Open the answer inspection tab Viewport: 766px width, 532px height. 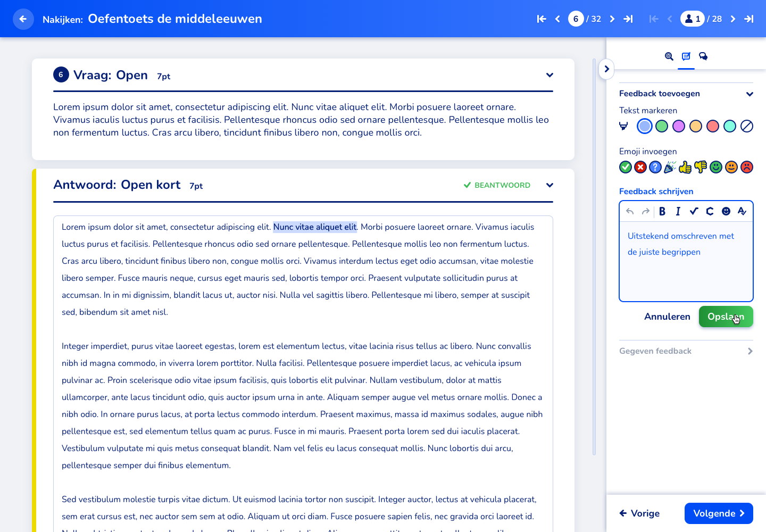669,56
